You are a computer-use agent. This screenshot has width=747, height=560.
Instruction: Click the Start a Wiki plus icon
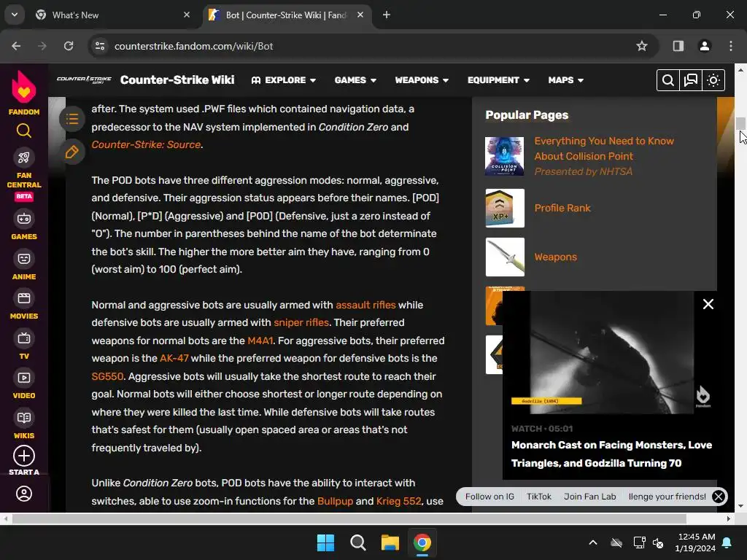24,456
